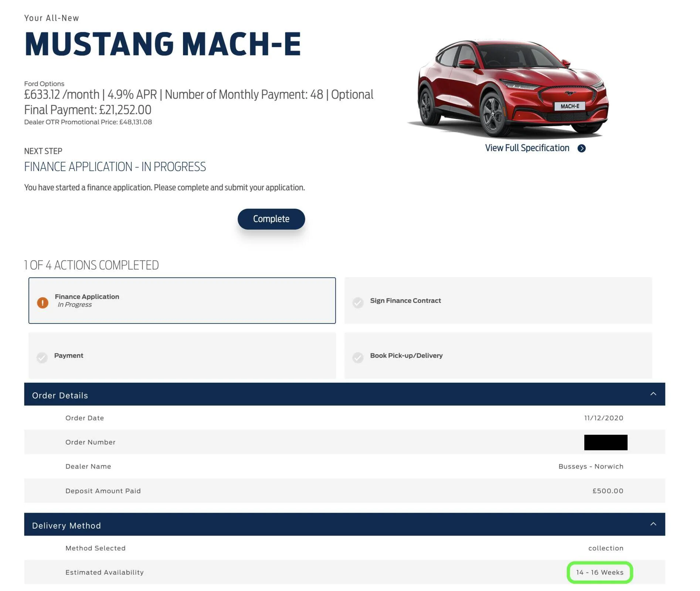Click the Dealer Name label
Viewport: 700px width, 591px height.
click(88, 466)
